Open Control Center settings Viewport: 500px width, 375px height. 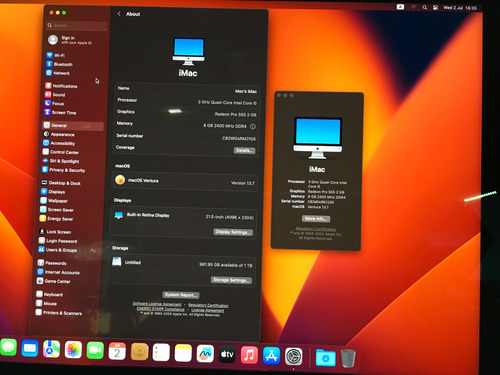pos(60,152)
